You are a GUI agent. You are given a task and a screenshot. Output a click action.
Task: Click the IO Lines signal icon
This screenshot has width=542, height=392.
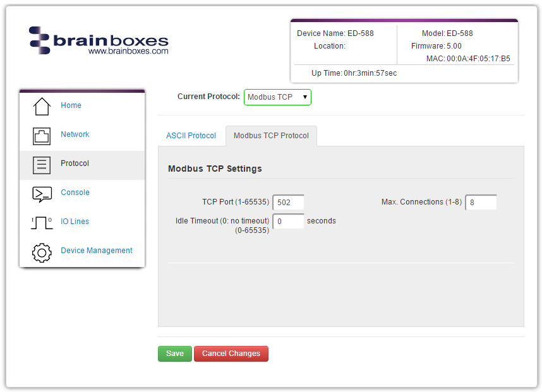coord(42,222)
